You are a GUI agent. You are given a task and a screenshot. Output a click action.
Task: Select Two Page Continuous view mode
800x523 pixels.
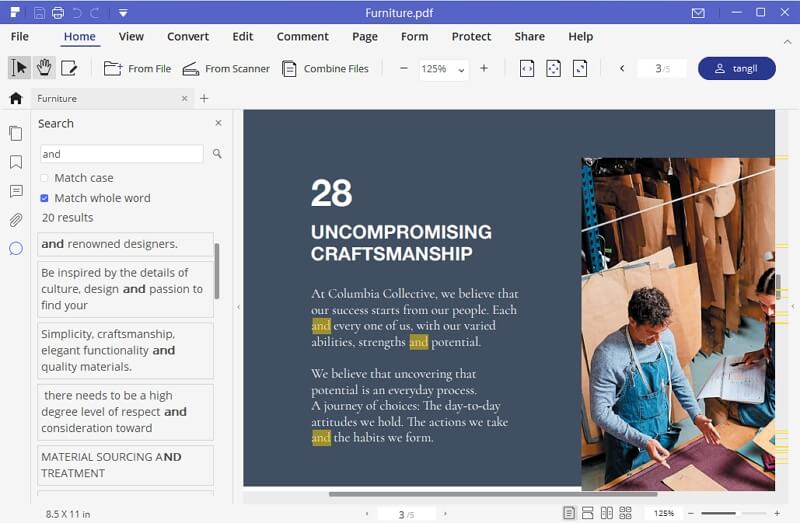(626, 513)
